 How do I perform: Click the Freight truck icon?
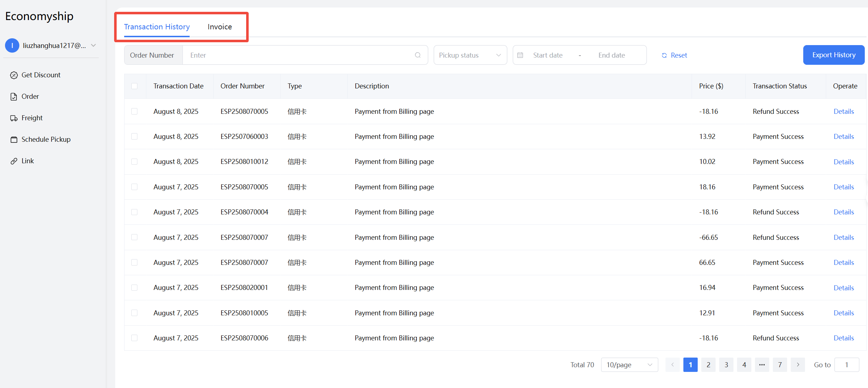(x=14, y=118)
